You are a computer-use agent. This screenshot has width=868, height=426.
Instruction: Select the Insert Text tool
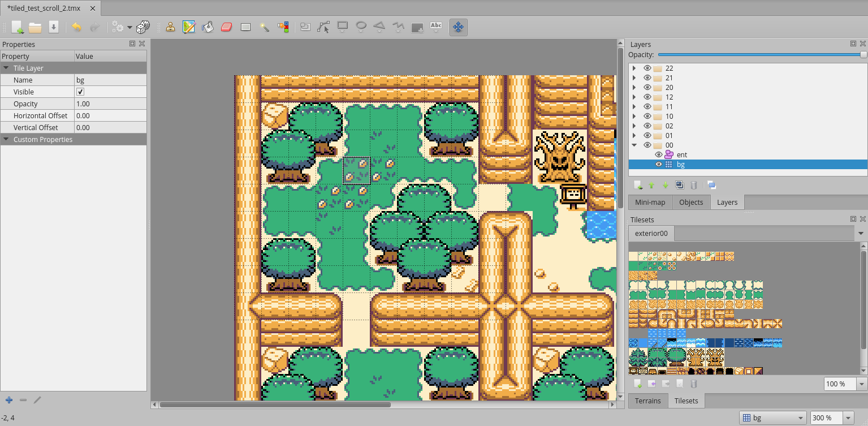click(x=436, y=27)
